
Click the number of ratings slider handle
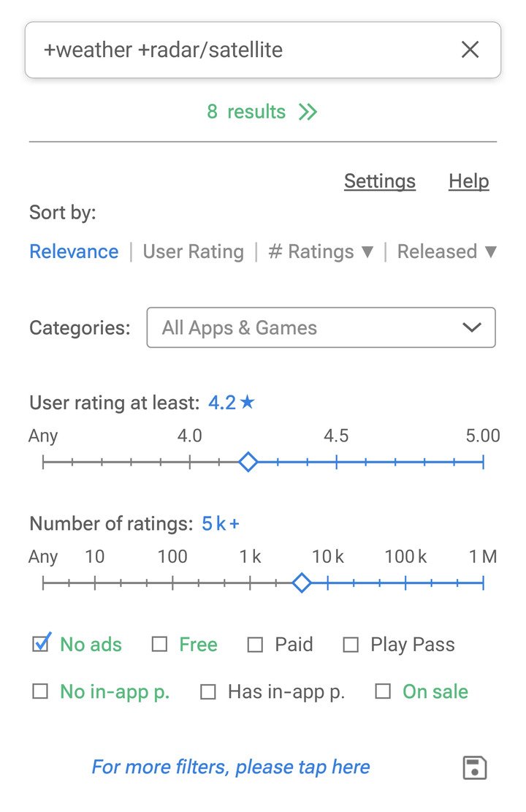301,583
